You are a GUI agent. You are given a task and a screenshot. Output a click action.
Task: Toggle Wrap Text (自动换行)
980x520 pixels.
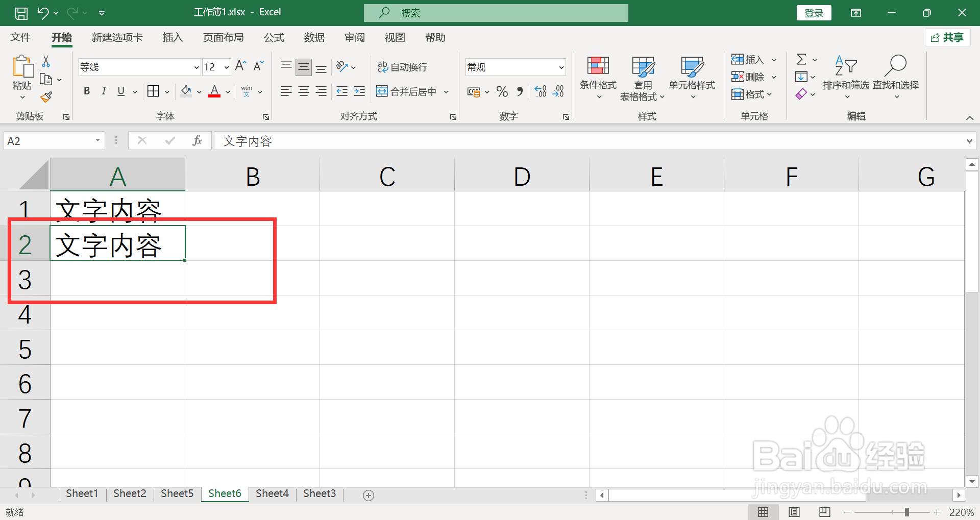[402, 67]
